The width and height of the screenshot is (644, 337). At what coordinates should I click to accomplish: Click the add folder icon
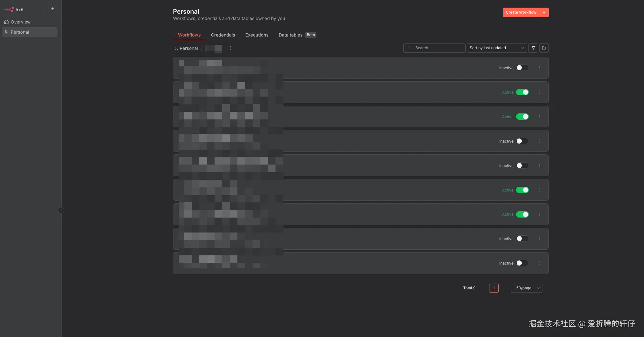click(x=544, y=48)
